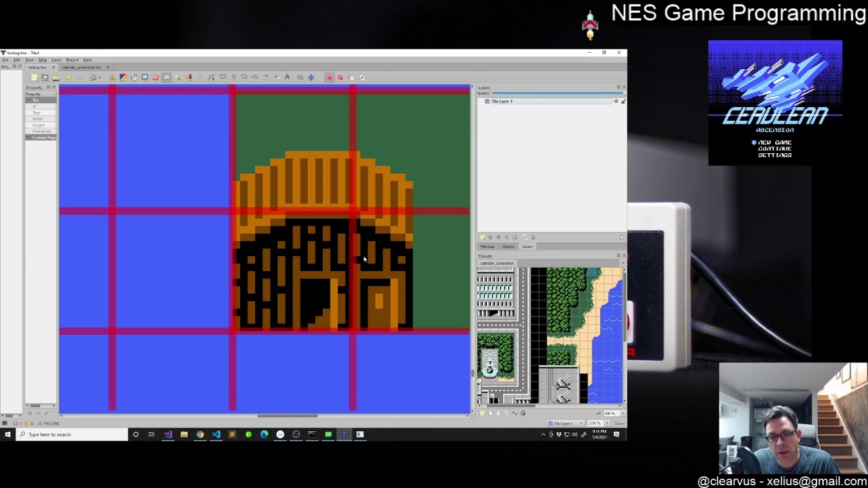Image resolution: width=868 pixels, height=488 pixels.
Task: Select the Pan/move cross-arrows tool
Action: point(311,77)
